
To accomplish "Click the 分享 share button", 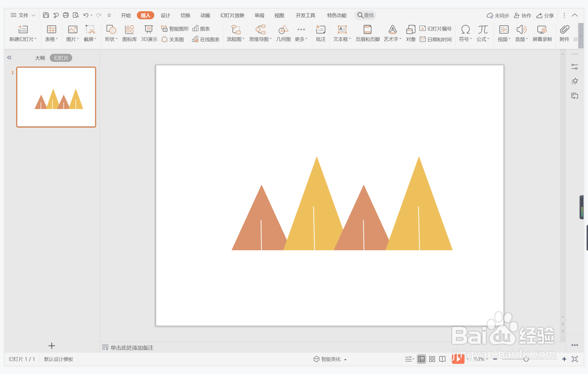I will [x=545, y=15].
